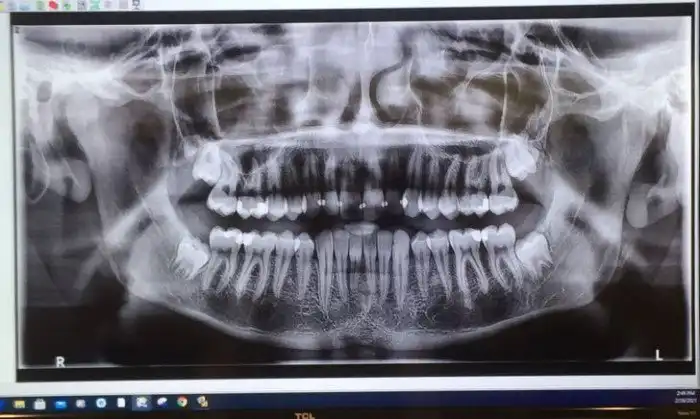The image size is (700, 419).
Task: Click the R side marker on the X-ray
Action: 59,362
